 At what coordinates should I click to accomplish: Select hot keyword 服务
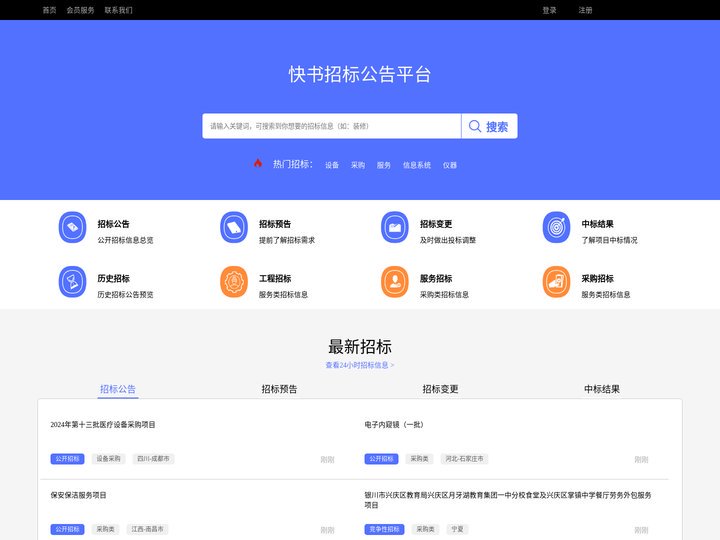[383, 165]
